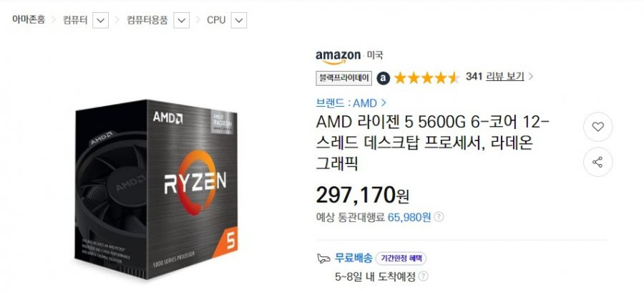Expand the 컴퓨터 category dropdown

tap(101, 20)
